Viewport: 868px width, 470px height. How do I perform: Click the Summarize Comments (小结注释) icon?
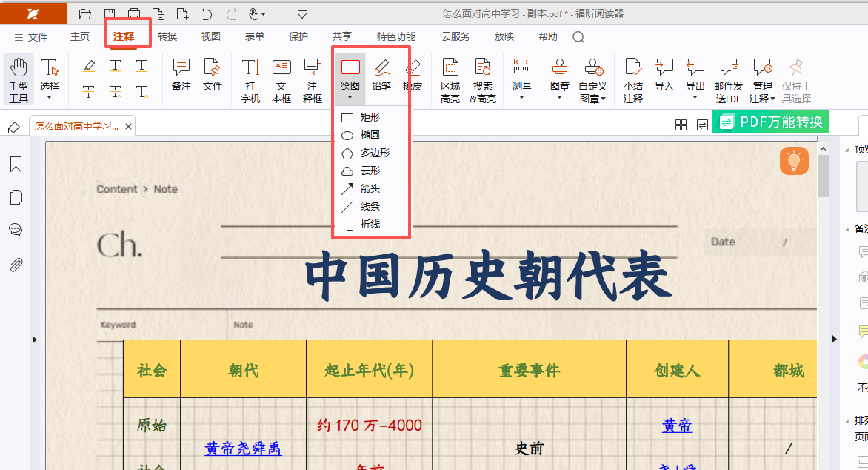point(632,79)
